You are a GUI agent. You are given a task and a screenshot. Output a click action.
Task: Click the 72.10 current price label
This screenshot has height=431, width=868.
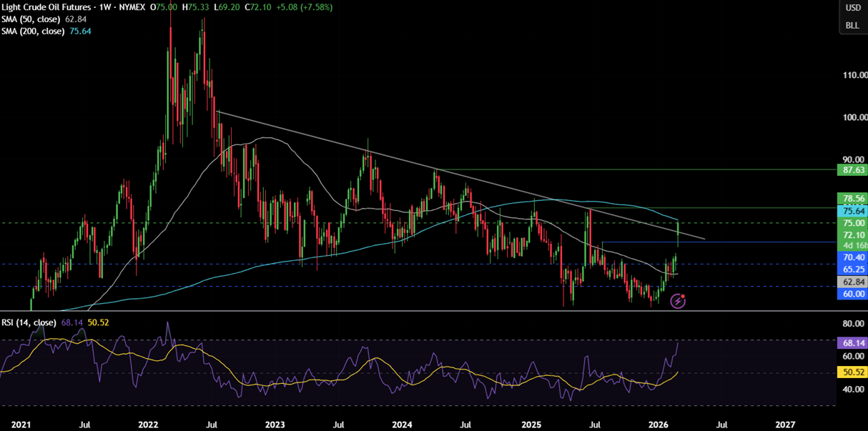pyautogui.click(x=854, y=235)
